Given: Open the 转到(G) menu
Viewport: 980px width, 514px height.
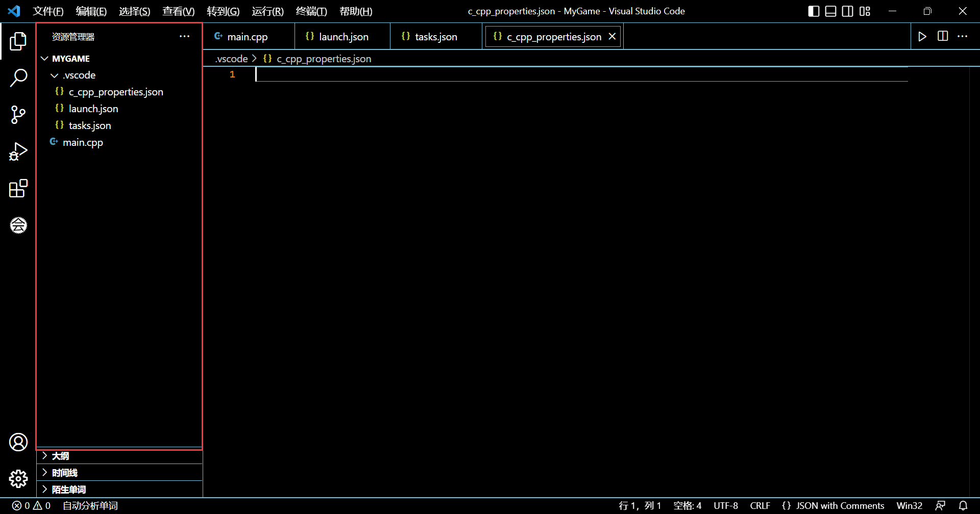Looking at the screenshot, I should click(223, 11).
